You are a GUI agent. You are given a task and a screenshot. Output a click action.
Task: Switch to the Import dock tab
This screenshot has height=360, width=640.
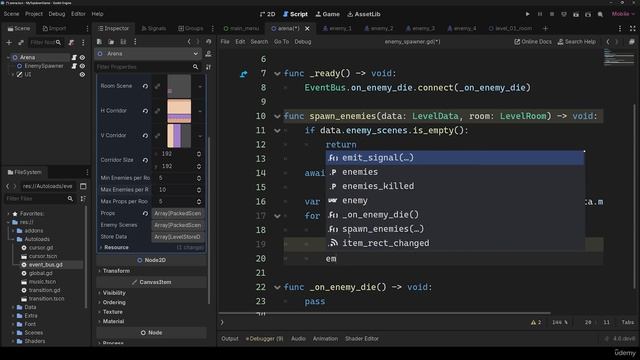coord(54,29)
